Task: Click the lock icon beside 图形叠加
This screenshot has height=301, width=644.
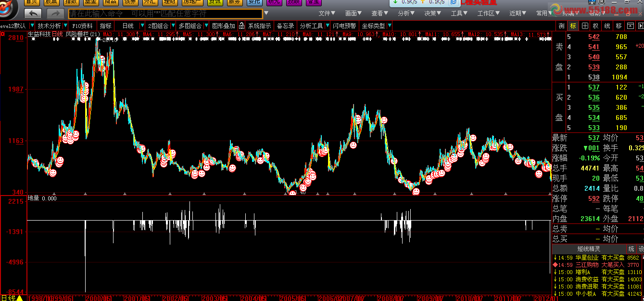Action: click(242, 26)
